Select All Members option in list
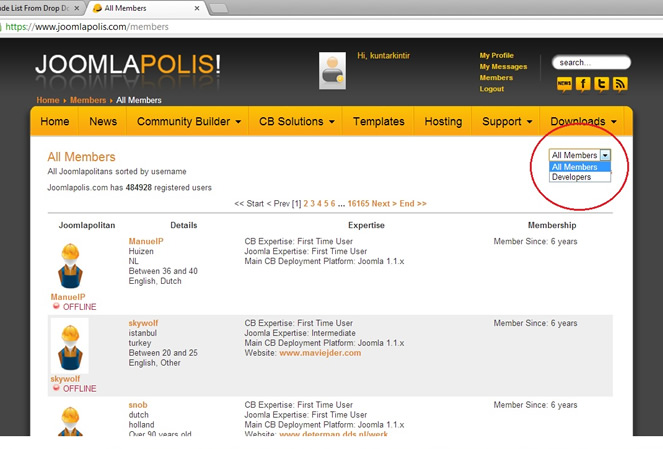 tap(580, 167)
